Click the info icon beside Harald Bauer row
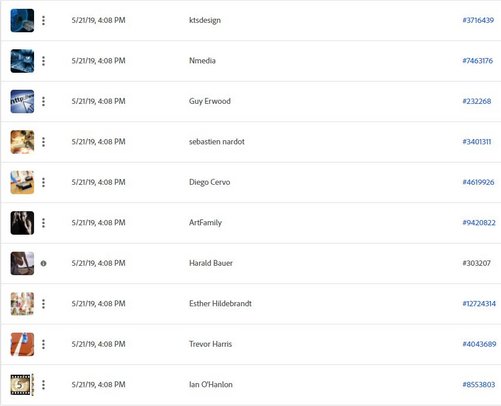 (43, 263)
